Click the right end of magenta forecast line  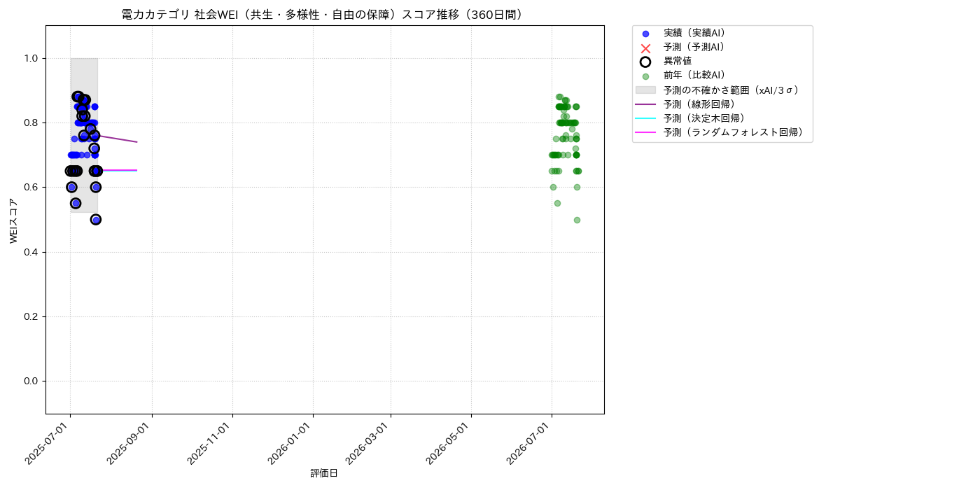pyautogui.click(x=136, y=170)
